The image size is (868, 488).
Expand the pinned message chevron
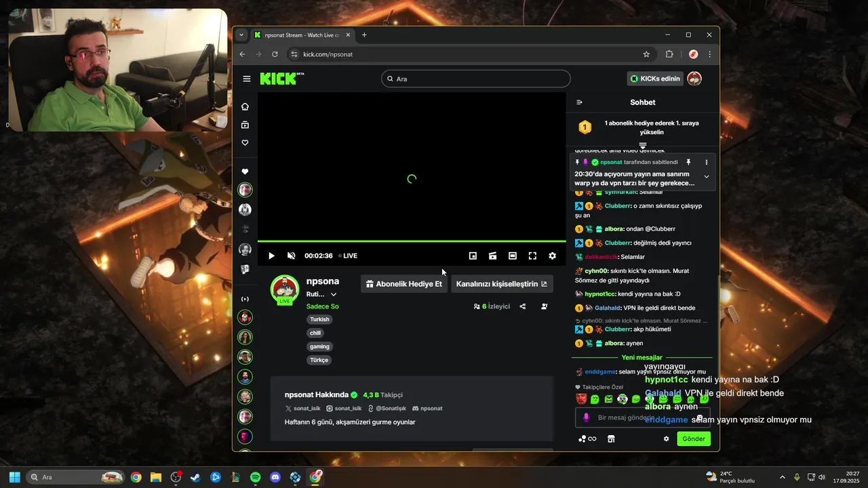(x=706, y=177)
